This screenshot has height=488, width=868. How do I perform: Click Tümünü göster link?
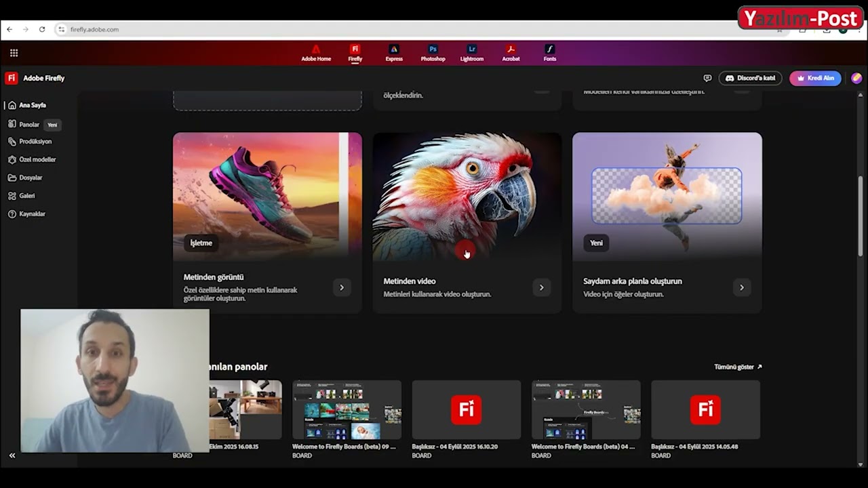pos(738,367)
